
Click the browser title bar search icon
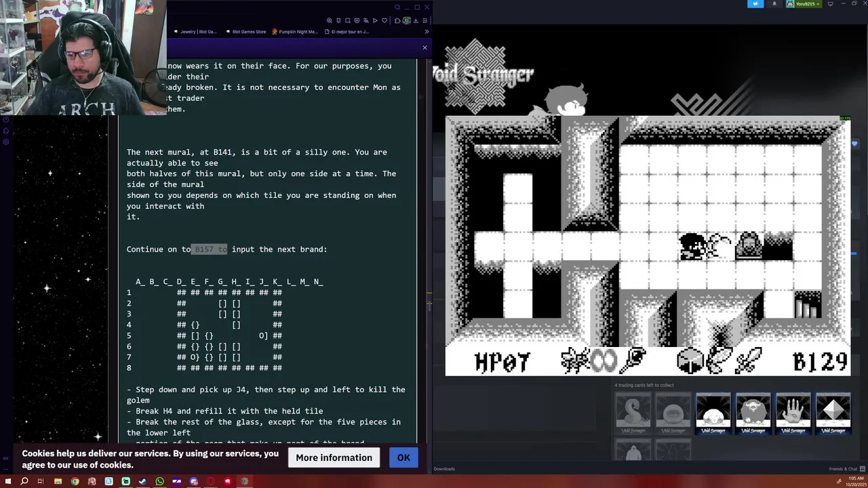pos(397,7)
